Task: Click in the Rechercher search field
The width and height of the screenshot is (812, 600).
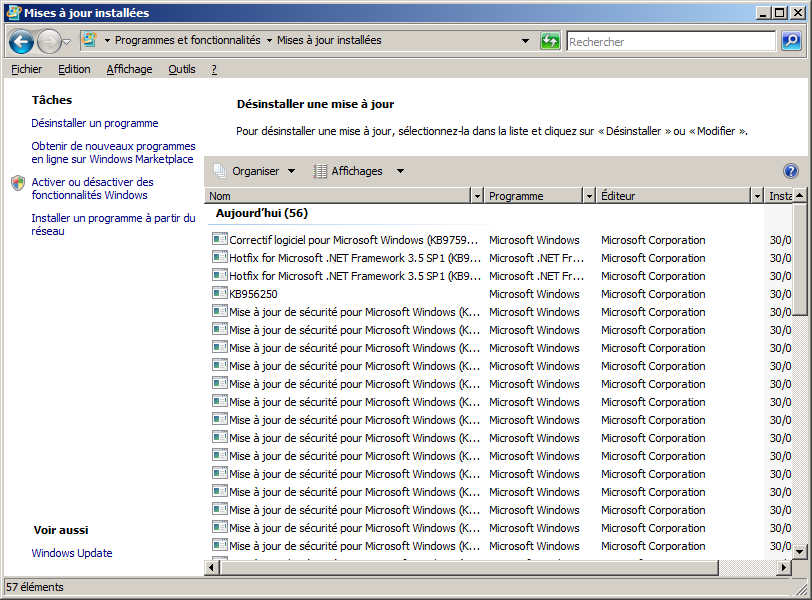Action: click(x=670, y=42)
